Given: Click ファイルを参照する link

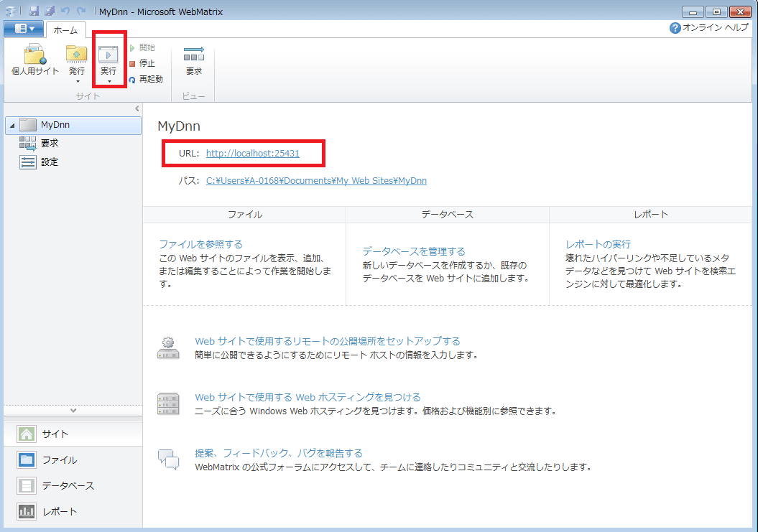Looking at the screenshot, I should [x=200, y=244].
